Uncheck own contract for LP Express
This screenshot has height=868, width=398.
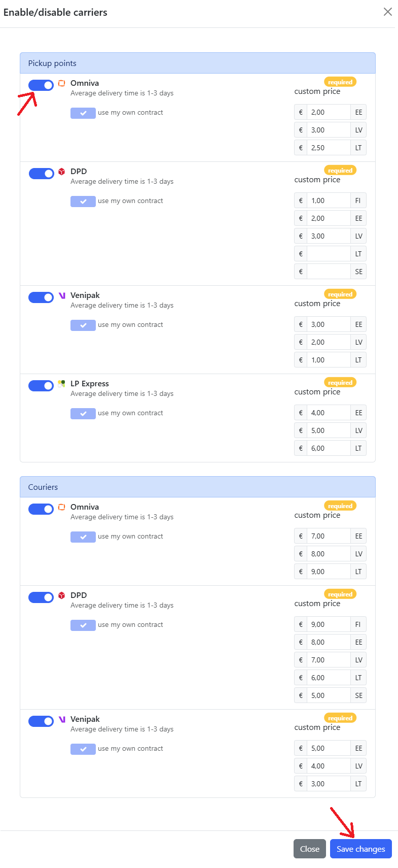click(83, 413)
